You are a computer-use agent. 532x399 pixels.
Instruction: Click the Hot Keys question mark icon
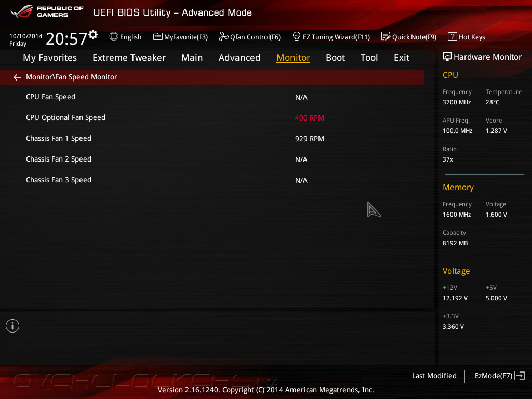click(x=453, y=36)
